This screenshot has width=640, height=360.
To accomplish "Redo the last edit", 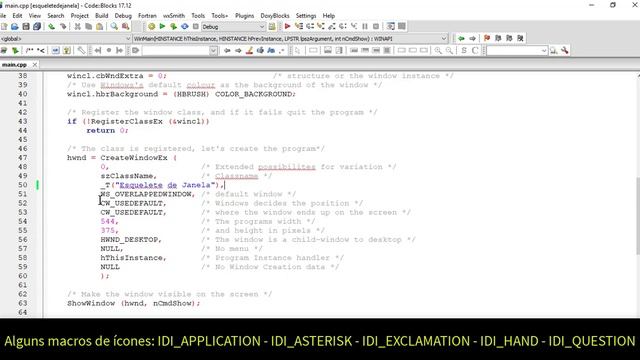I will click(63, 27).
